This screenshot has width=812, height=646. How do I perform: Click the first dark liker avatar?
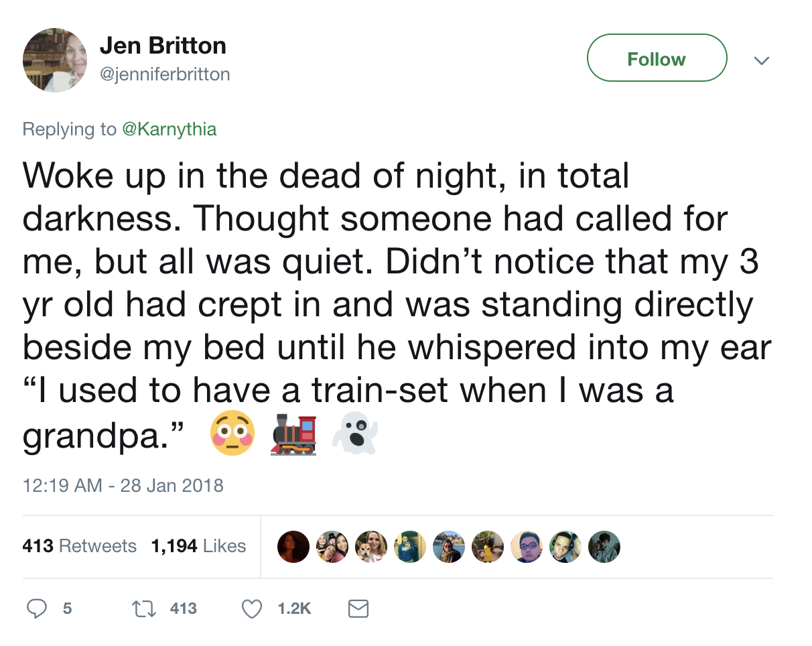point(293,547)
